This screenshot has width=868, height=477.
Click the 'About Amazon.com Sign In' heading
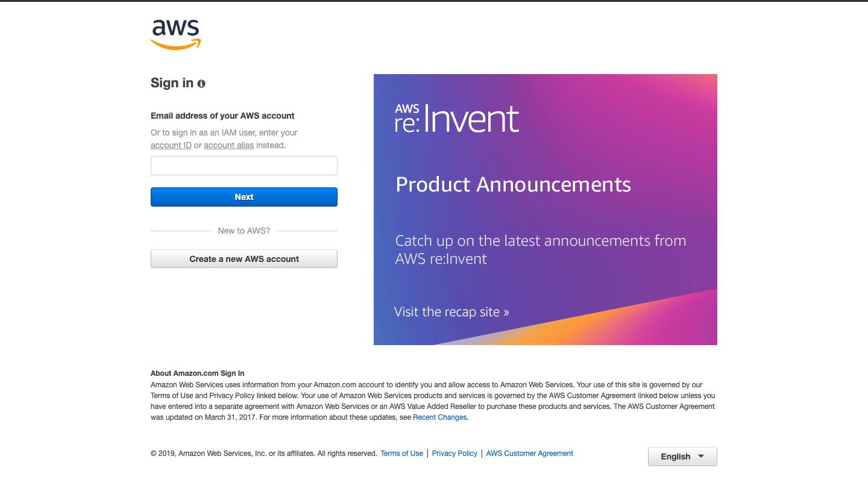[x=197, y=373]
